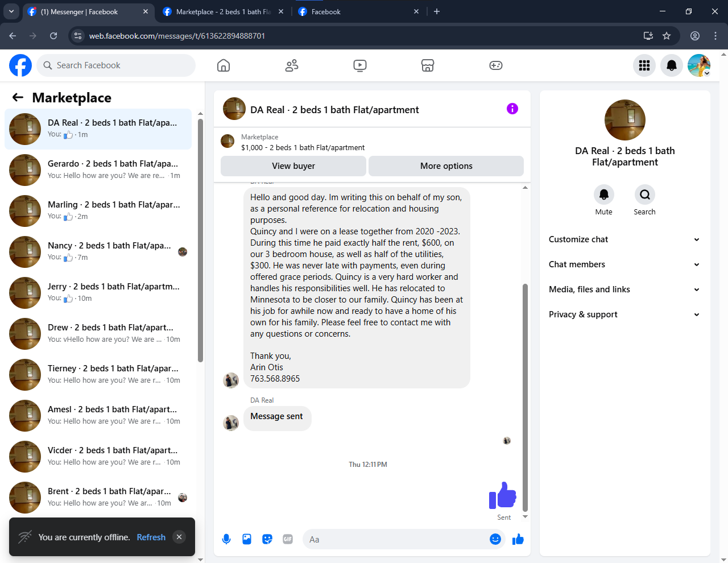Send a thumbs-up like from composer

click(x=518, y=539)
